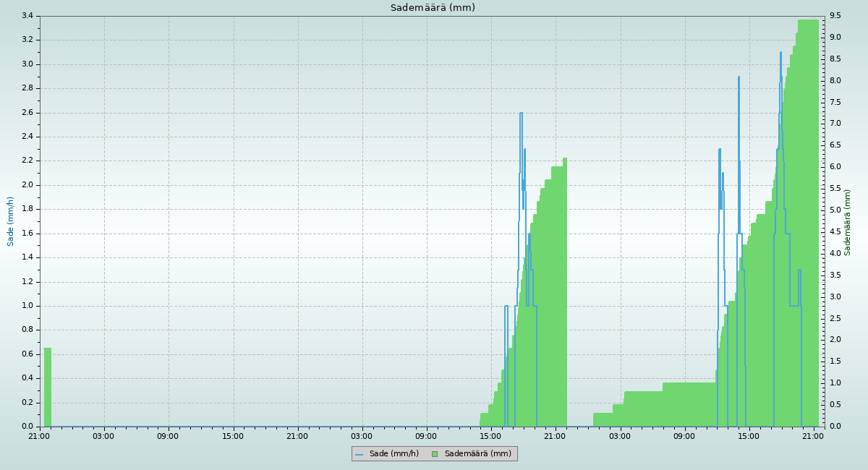Click the chart title Sademäärä (mm)
Screen dimensions: 868x470
pyautogui.click(x=433, y=8)
